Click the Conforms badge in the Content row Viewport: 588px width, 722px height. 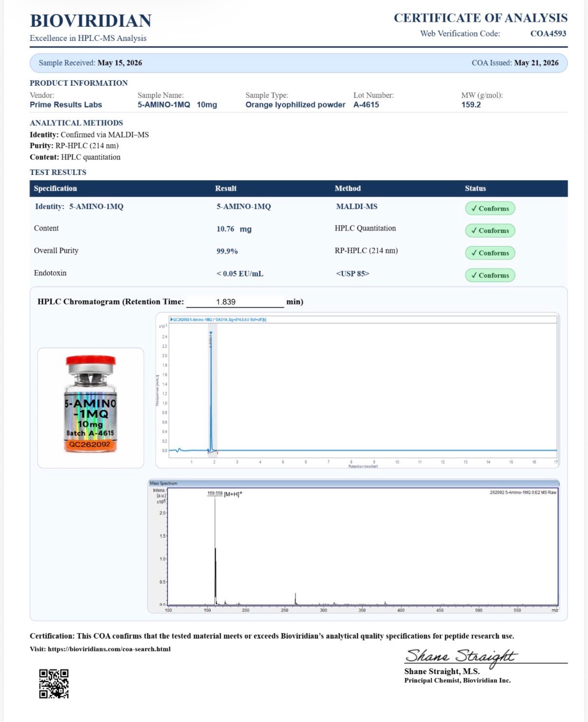click(x=490, y=231)
